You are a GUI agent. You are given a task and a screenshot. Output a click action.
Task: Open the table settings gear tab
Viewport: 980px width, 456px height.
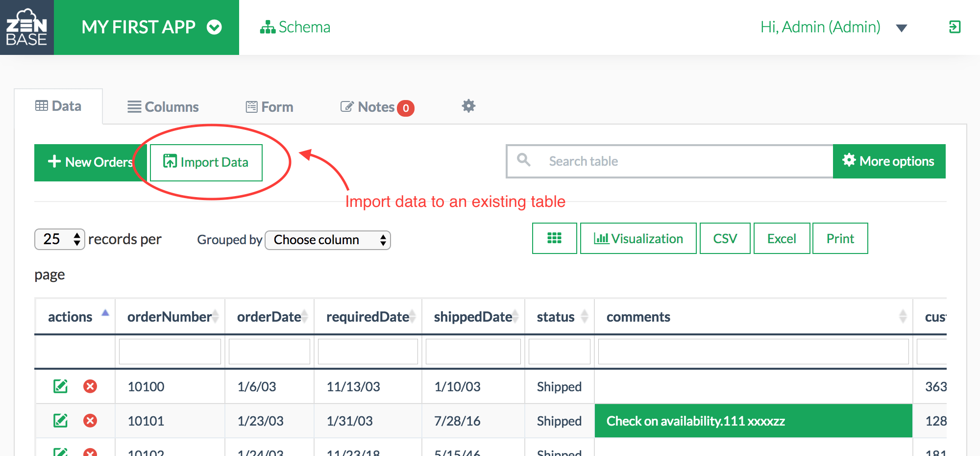pyautogui.click(x=468, y=106)
